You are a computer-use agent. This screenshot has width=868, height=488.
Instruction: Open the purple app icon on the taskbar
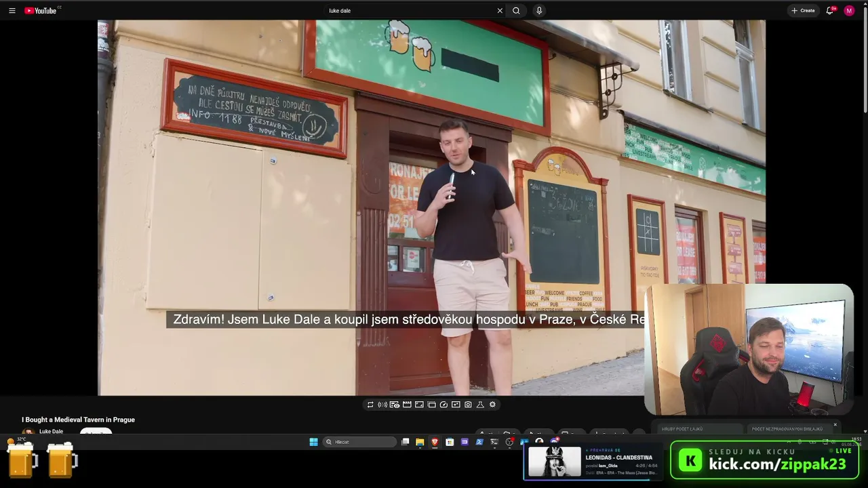(x=465, y=442)
